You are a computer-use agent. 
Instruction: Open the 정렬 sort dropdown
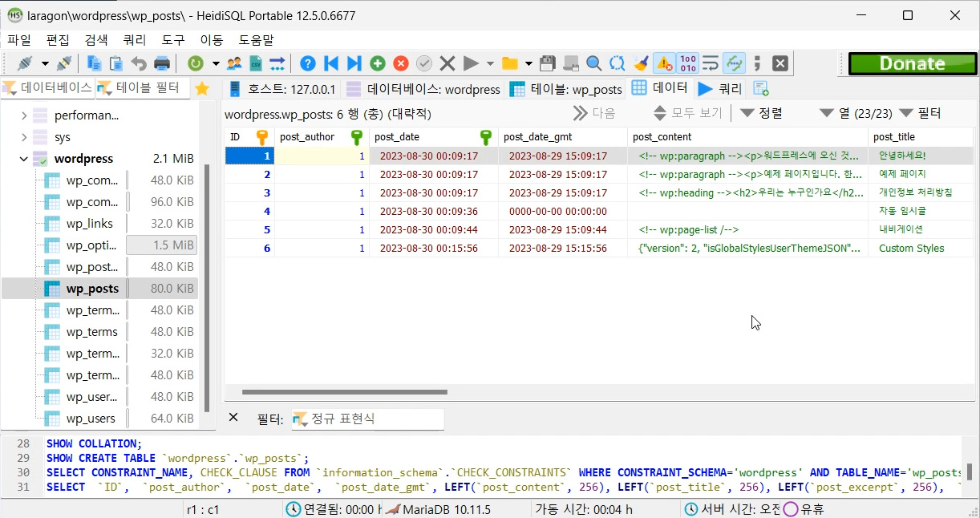pos(762,113)
